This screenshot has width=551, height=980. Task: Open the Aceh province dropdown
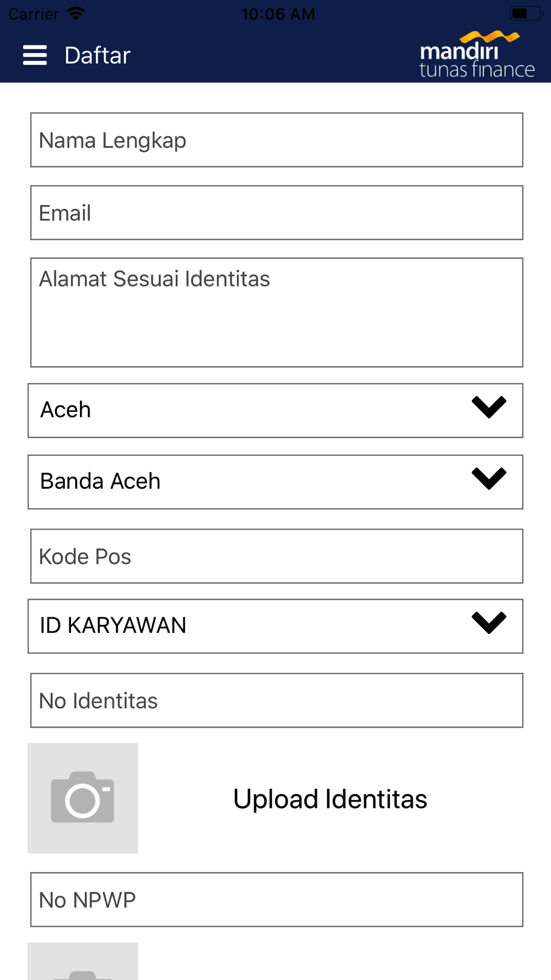(x=275, y=411)
